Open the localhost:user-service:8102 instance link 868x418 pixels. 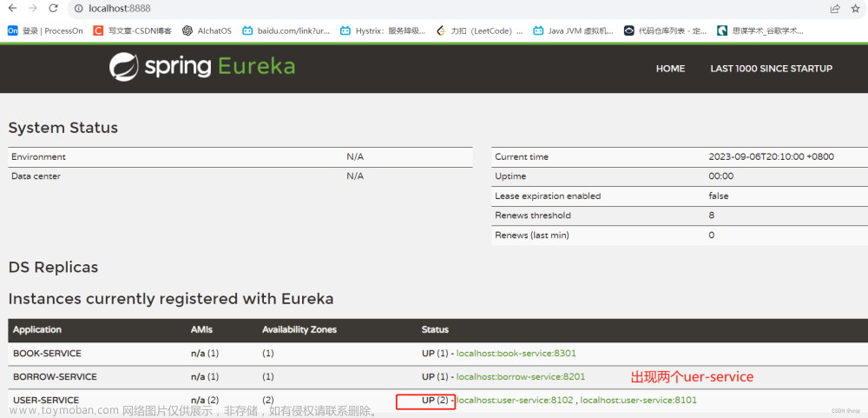tap(515, 401)
